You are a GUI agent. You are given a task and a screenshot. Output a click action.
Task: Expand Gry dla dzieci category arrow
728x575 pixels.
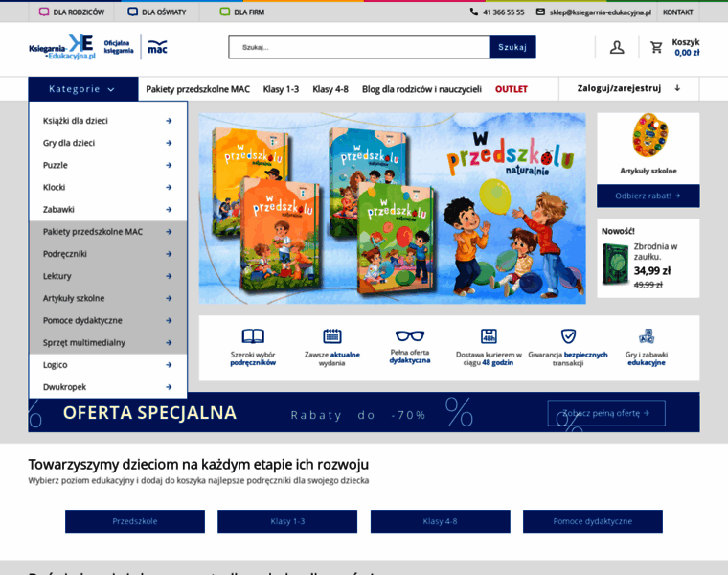pyautogui.click(x=169, y=143)
